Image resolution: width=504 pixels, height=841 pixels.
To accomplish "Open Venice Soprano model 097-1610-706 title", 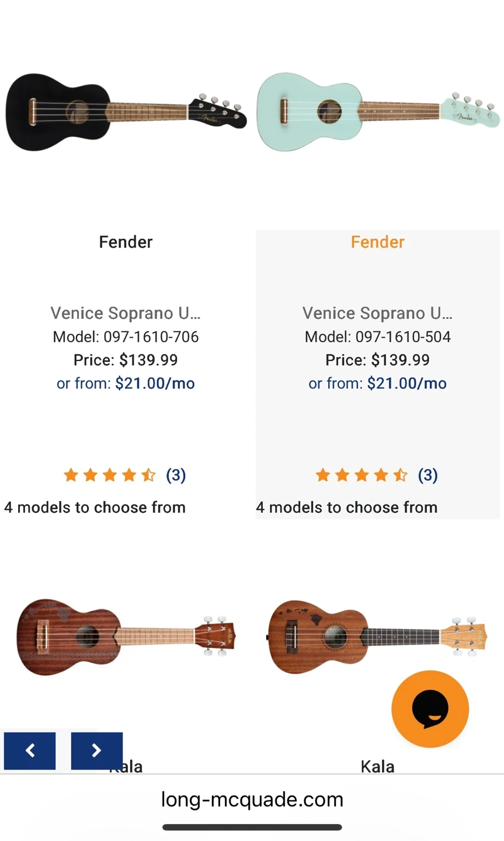I will [x=126, y=313].
